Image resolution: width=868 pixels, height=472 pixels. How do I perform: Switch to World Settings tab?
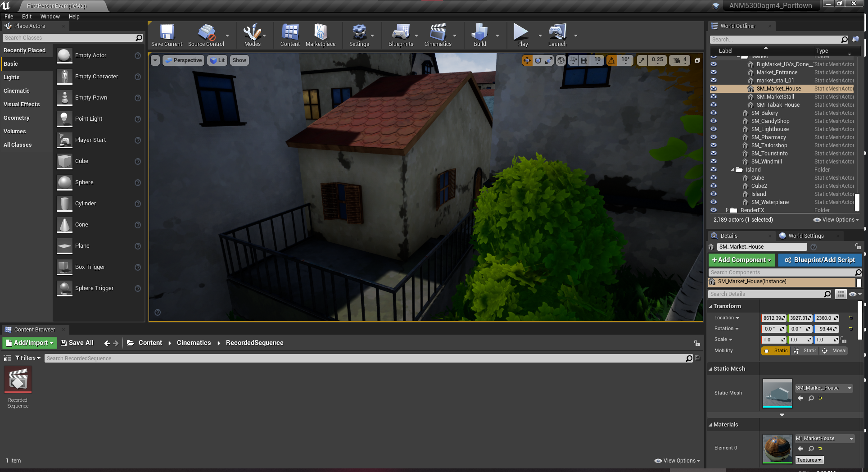point(806,236)
